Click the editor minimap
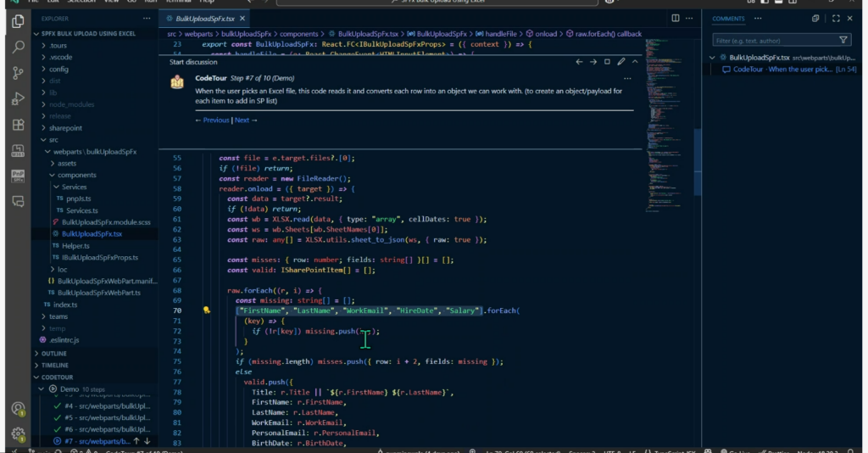This screenshot has height=453, width=868. click(x=665, y=125)
